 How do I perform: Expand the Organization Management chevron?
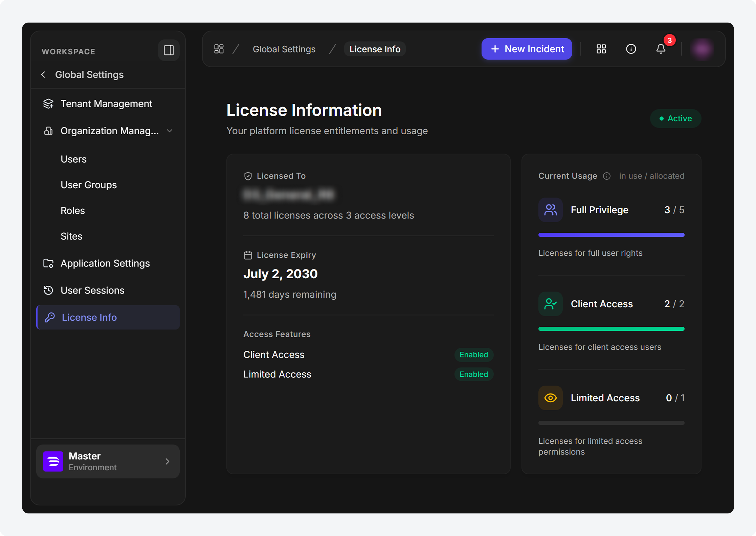(170, 131)
